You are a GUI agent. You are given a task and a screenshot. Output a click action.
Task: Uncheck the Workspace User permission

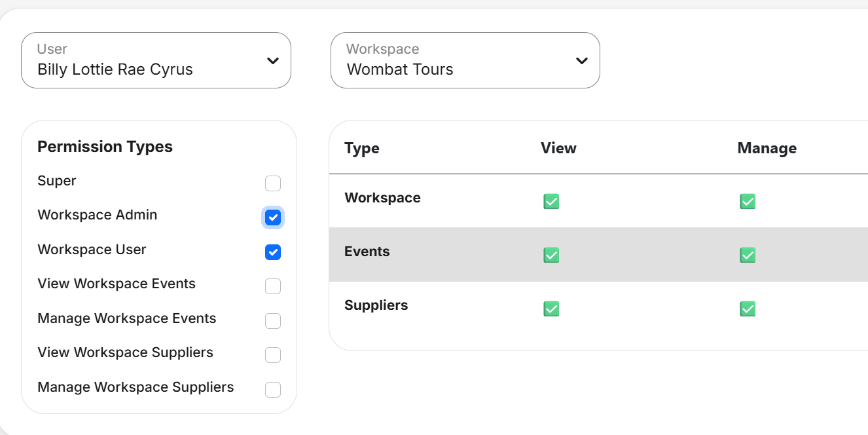coord(273,252)
